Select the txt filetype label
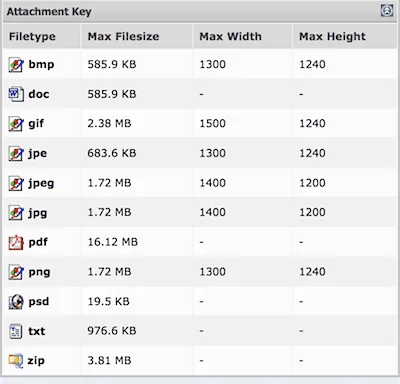 37,331
